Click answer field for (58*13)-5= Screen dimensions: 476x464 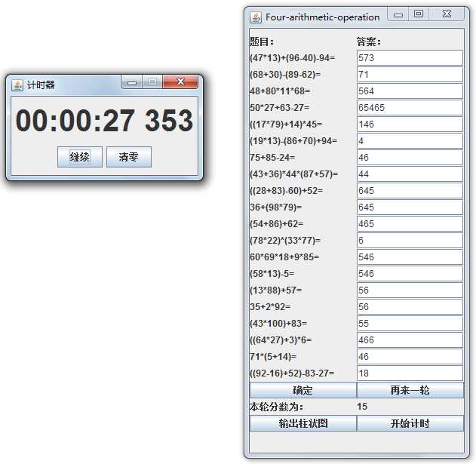tap(410, 274)
